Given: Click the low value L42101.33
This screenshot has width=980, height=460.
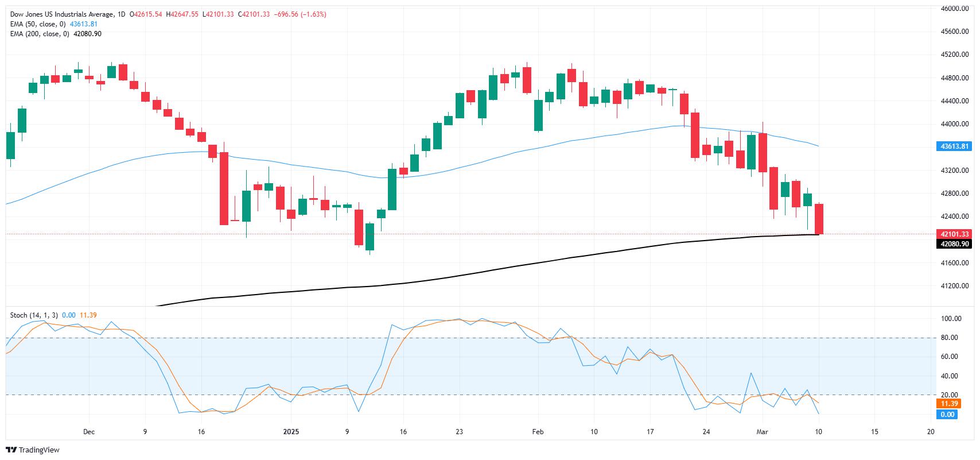Looking at the screenshot, I should [217, 14].
